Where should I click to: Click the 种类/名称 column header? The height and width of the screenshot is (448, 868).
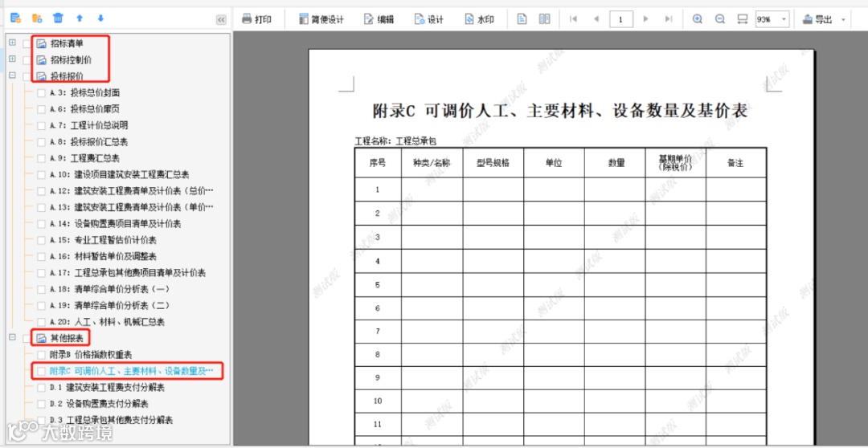click(x=432, y=163)
